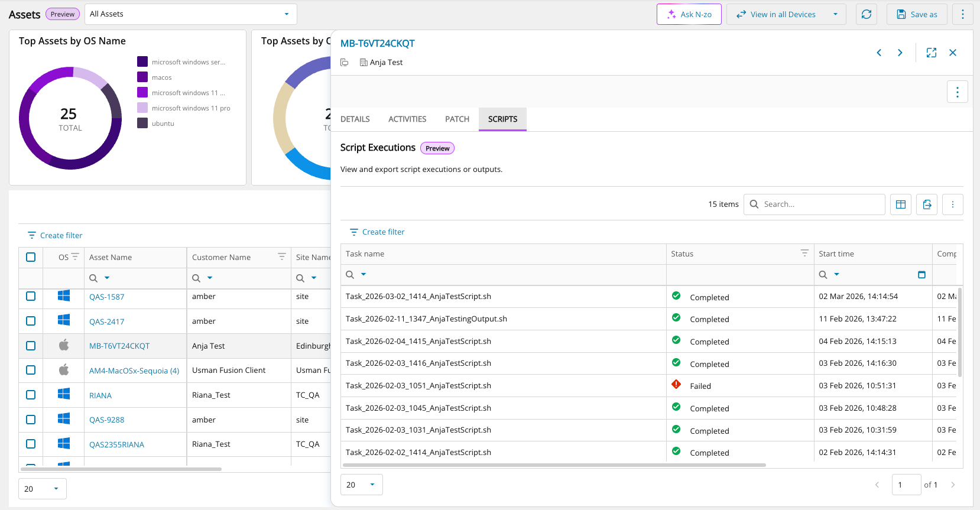Open the QAS-2417 asset link
Image resolution: width=980 pixels, height=510 pixels.
point(107,322)
